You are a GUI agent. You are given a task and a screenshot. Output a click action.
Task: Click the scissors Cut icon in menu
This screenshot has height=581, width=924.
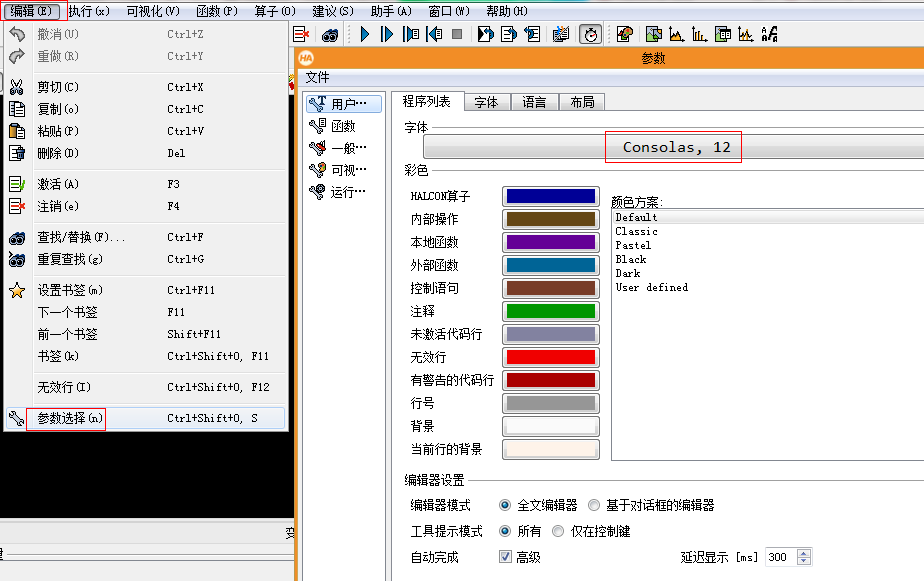coord(16,87)
